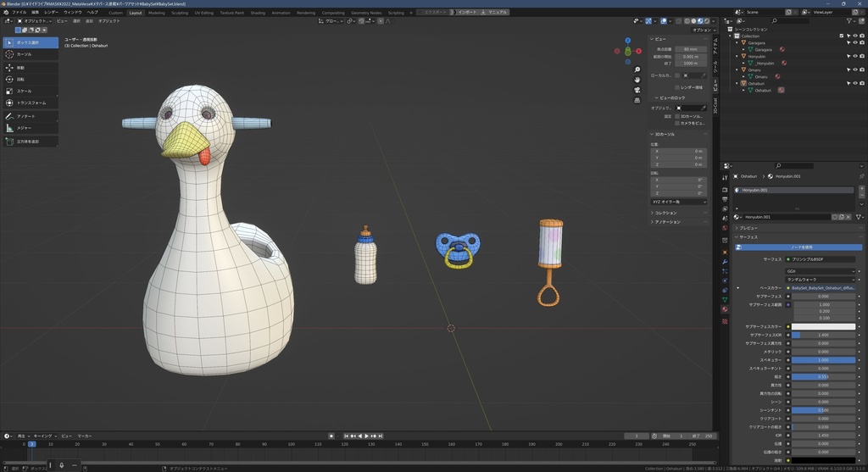Click the マニュアル button in top bar
The height and width of the screenshot is (472, 868).
[494, 12]
